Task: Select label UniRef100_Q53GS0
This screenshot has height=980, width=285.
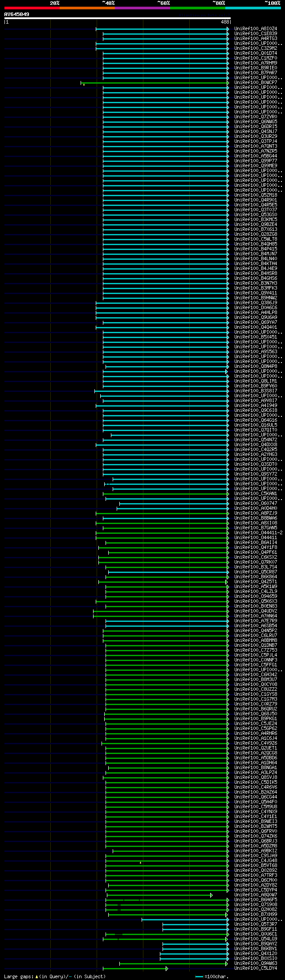Action: click(256, 214)
